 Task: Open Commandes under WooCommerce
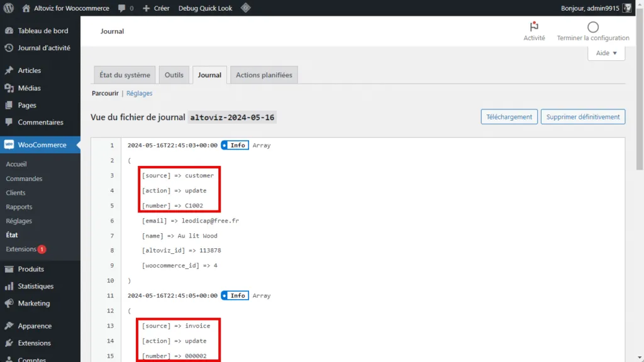(x=24, y=178)
